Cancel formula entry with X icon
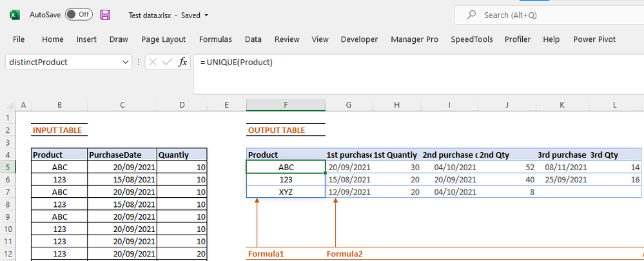The image size is (644, 261). point(153,63)
